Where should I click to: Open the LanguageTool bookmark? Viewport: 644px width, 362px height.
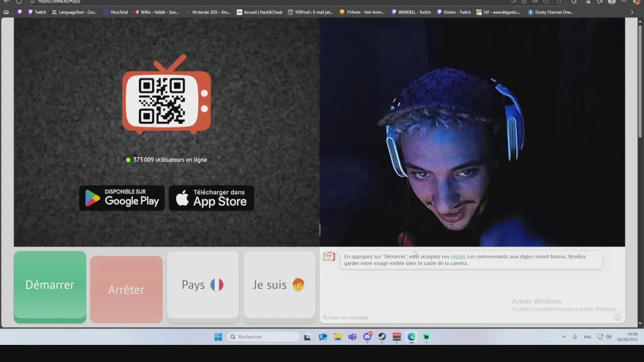point(74,12)
